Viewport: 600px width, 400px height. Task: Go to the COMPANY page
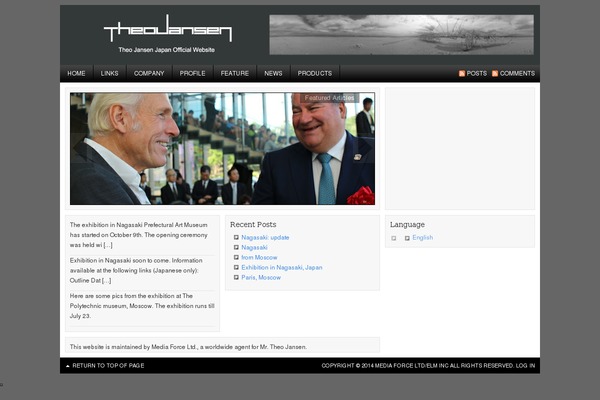tap(149, 73)
